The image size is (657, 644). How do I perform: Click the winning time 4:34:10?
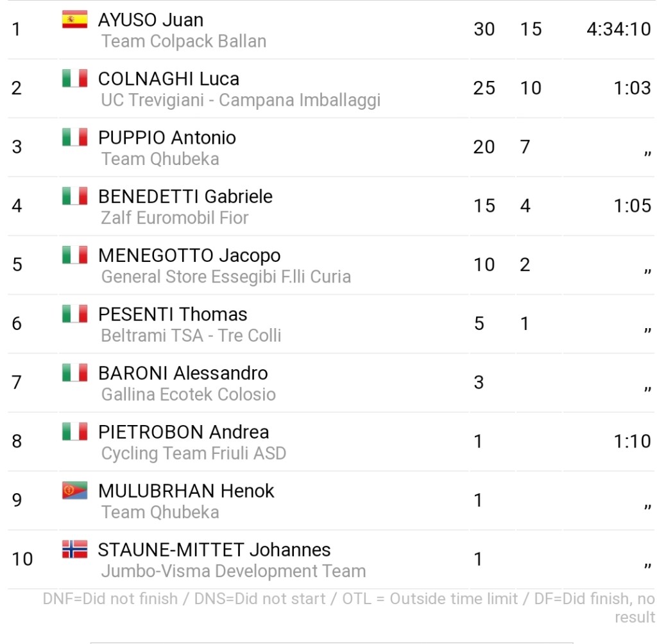click(619, 30)
